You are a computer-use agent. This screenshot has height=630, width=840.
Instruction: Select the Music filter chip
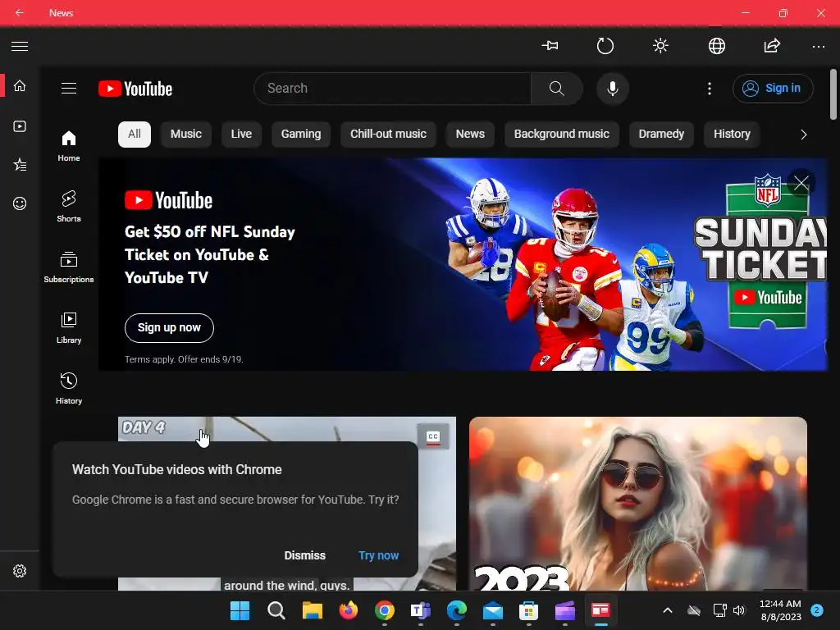[186, 134]
